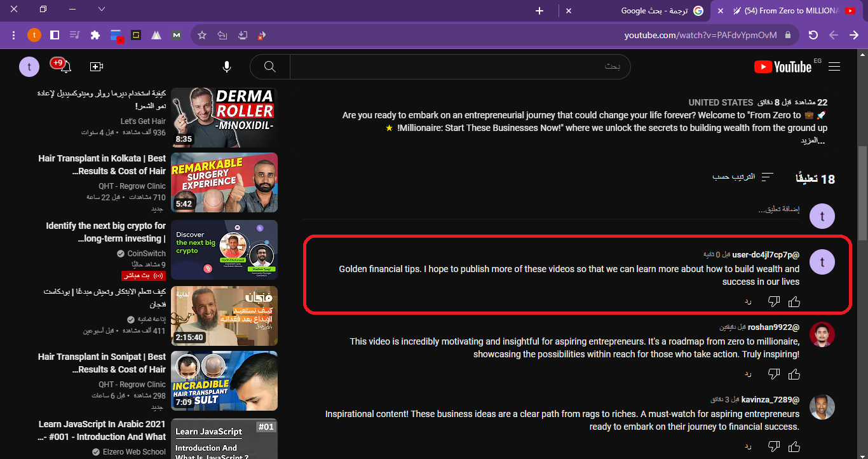This screenshot has width=868, height=459.
Task: Click the search magnifier button
Action: tap(270, 67)
